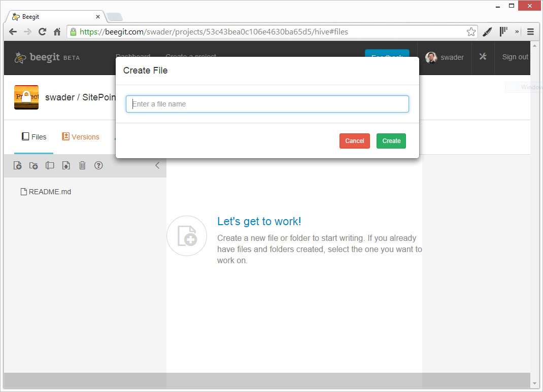Click the green Create button
Image resolution: width=543 pixels, height=392 pixels.
pyautogui.click(x=391, y=141)
